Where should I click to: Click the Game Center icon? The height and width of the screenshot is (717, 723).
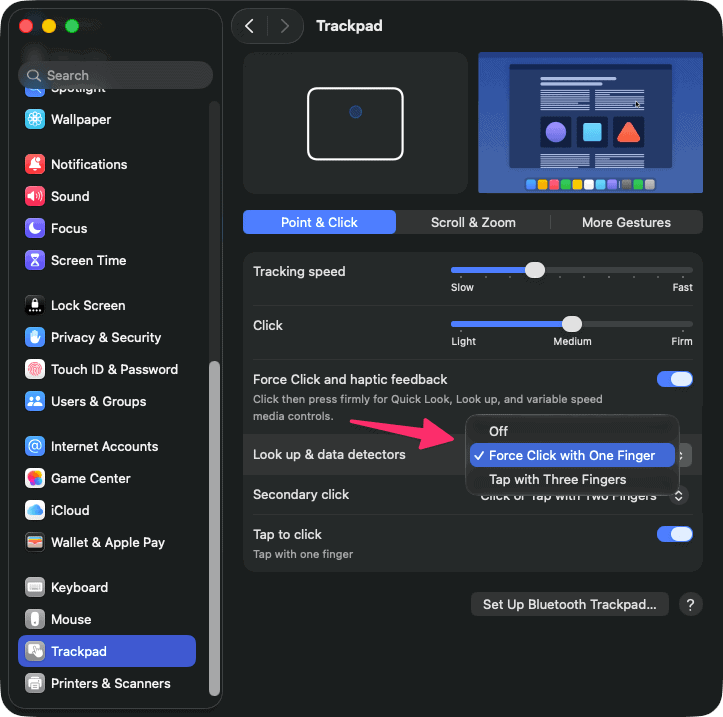(35, 478)
